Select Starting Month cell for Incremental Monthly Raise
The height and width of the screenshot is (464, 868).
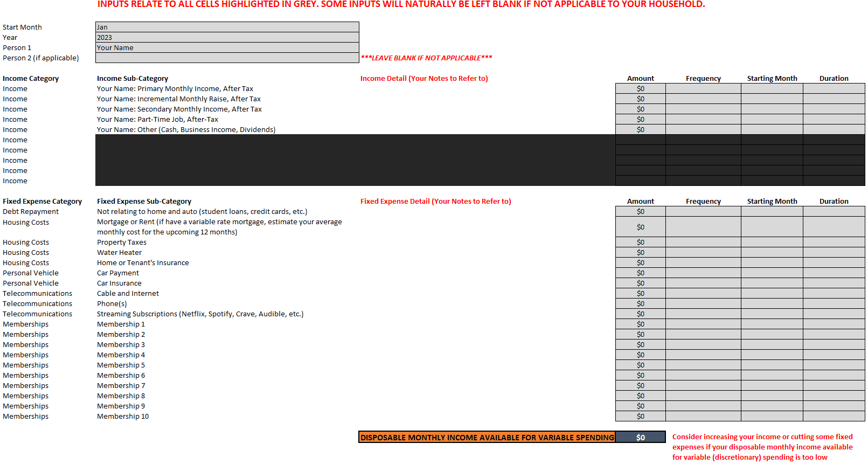772,99
